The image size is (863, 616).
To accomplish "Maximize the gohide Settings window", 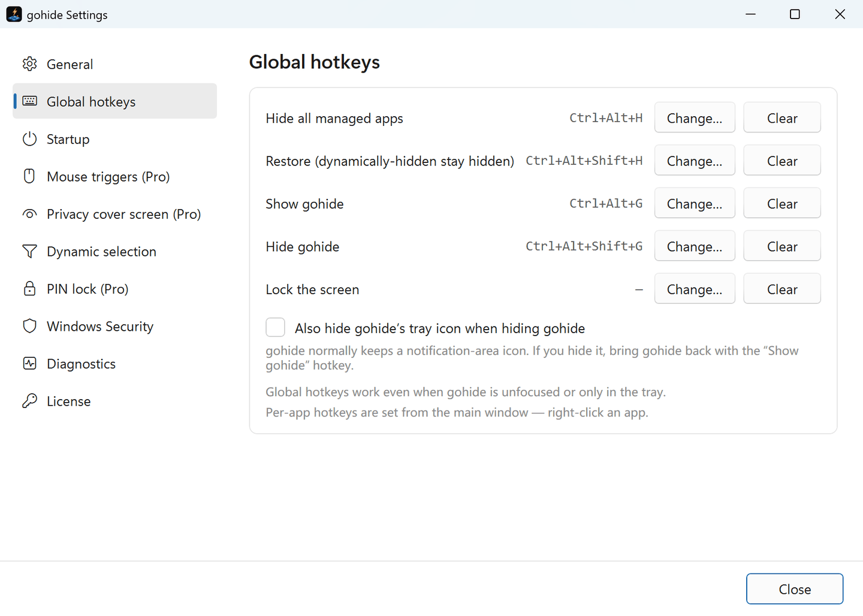I will coord(795,14).
